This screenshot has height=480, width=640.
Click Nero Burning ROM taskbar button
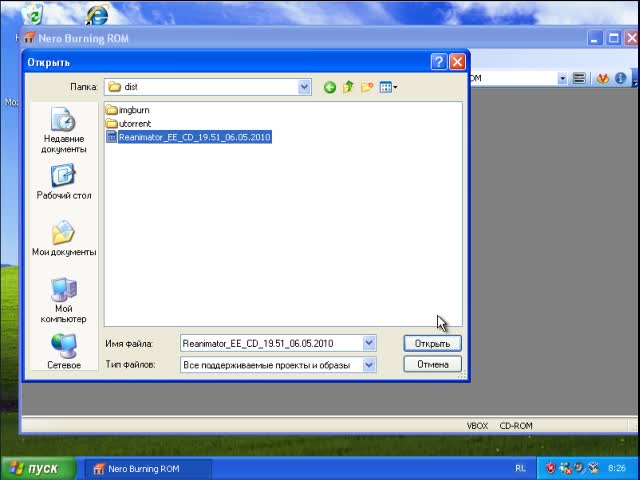coord(148,469)
